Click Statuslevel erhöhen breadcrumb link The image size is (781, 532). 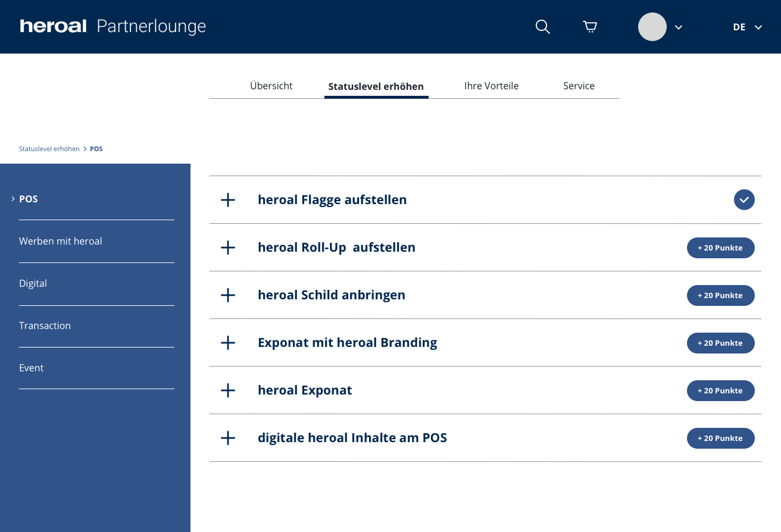(x=49, y=149)
